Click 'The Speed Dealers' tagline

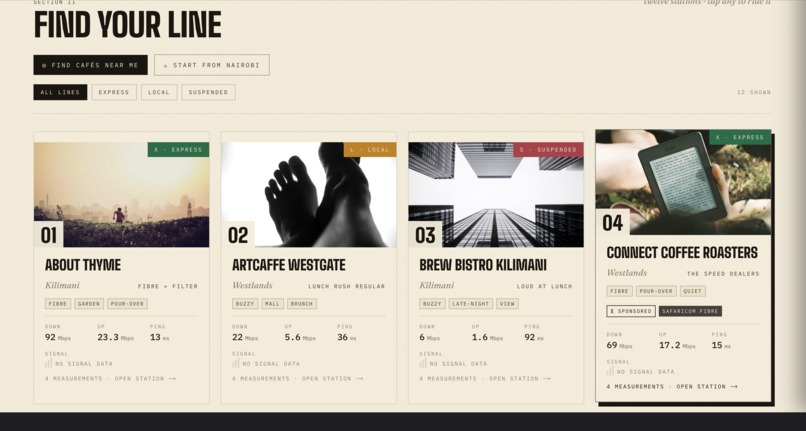click(723, 274)
